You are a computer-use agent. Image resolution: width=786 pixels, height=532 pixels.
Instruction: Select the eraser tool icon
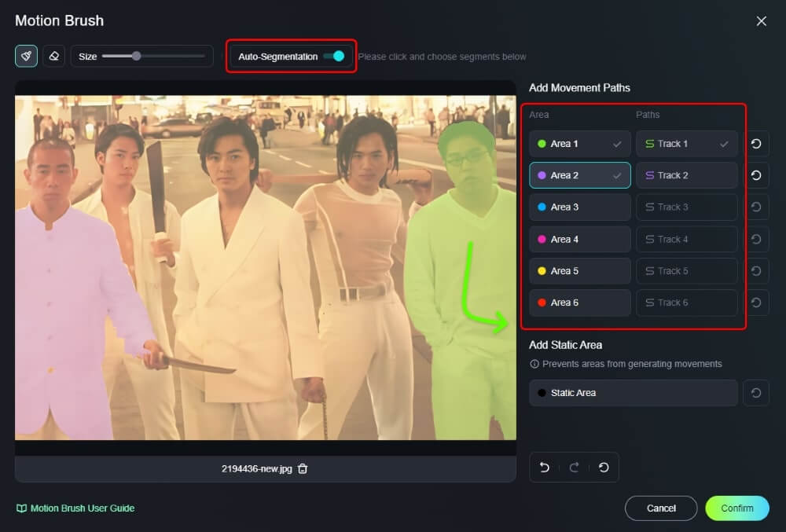tap(53, 56)
